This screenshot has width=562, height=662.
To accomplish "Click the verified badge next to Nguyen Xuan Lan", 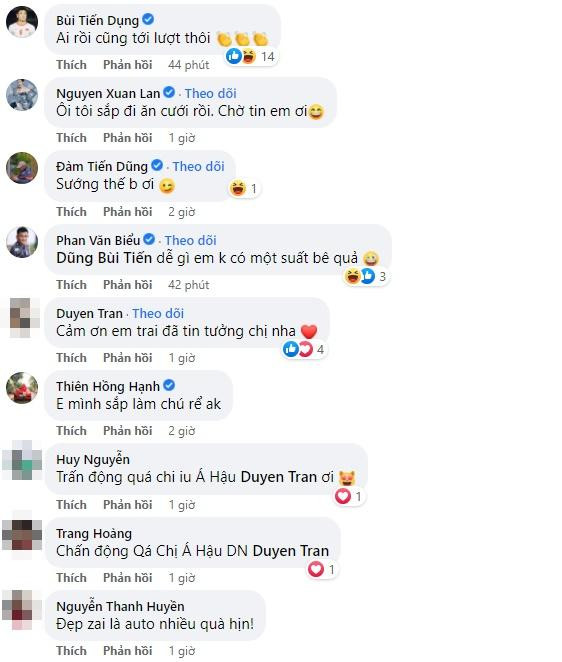I will click(x=169, y=92).
